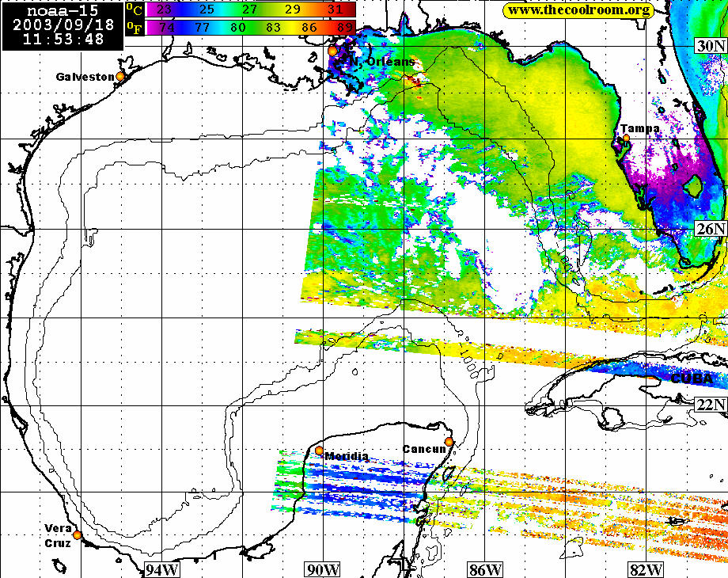Click 89 on the Fahrenheit color scale
The image size is (728, 578).
pyautogui.click(x=344, y=28)
